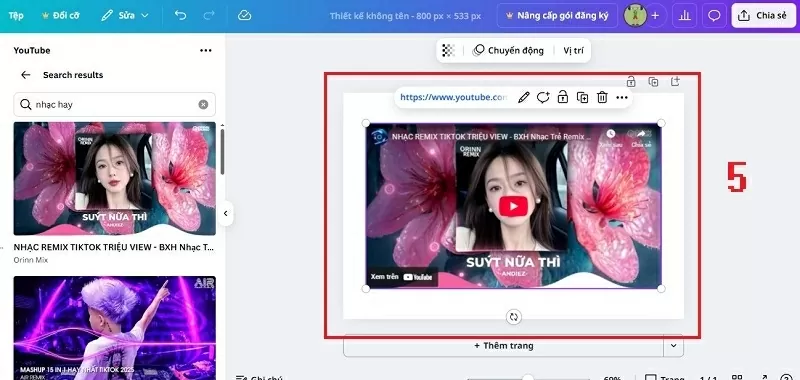Viewport: 800px width, 380px height.
Task: Collapse the side panel with chevron
Action: pos(226,213)
